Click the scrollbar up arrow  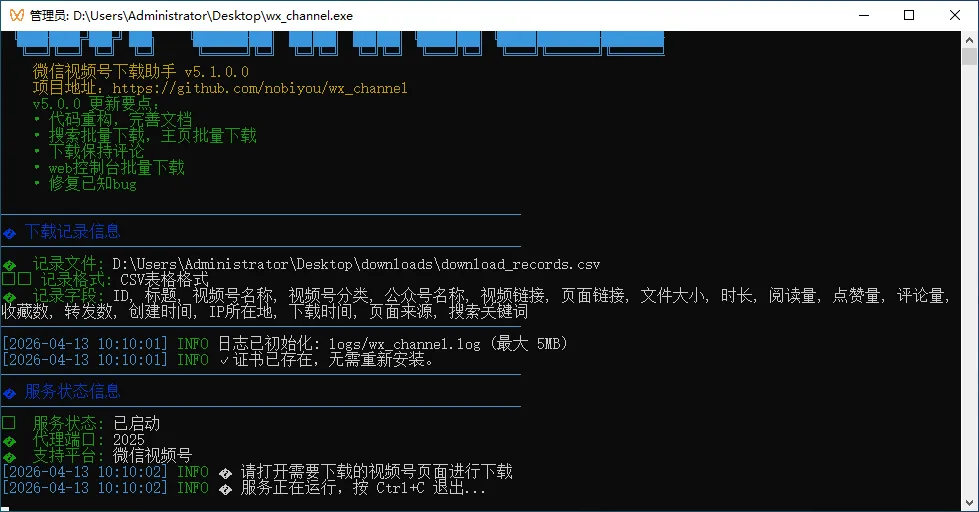(x=969, y=39)
